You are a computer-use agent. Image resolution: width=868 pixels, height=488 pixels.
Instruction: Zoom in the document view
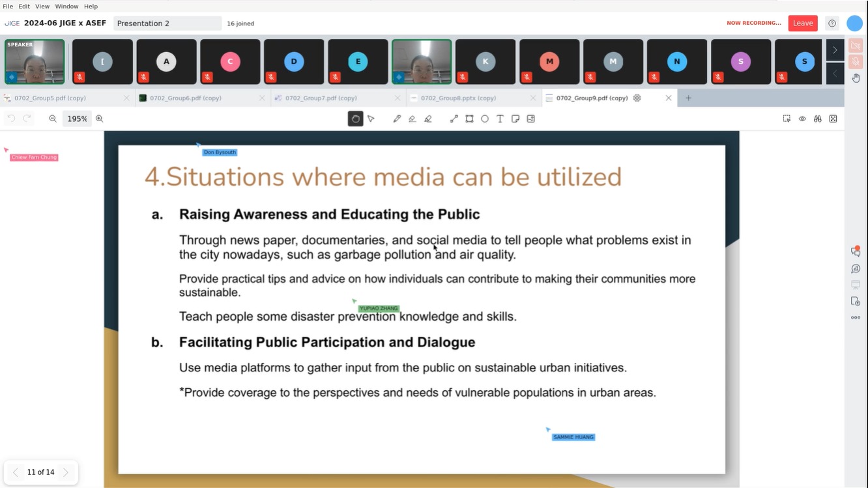[100, 119]
